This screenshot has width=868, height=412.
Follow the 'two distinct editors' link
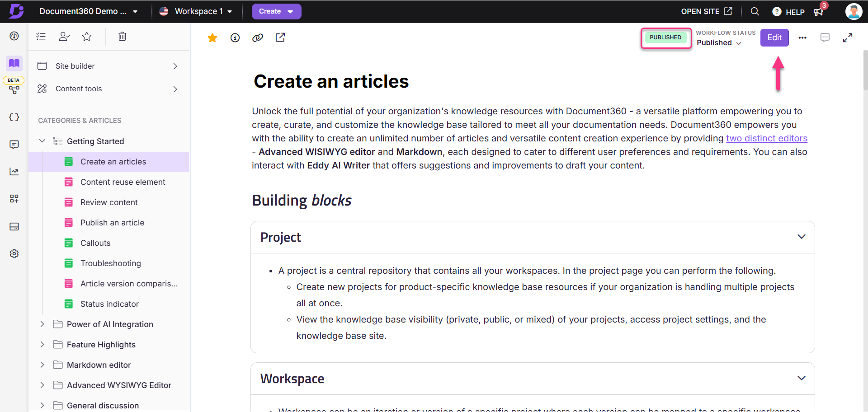coord(767,138)
